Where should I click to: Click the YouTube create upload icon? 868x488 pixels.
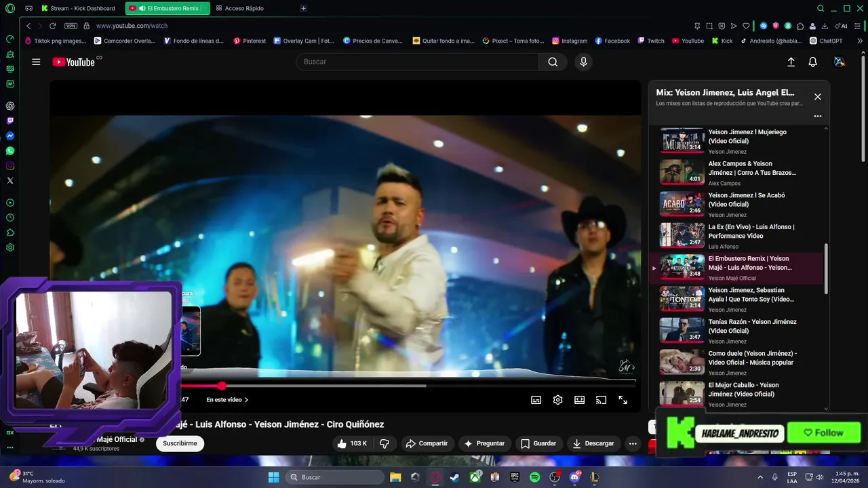point(791,62)
